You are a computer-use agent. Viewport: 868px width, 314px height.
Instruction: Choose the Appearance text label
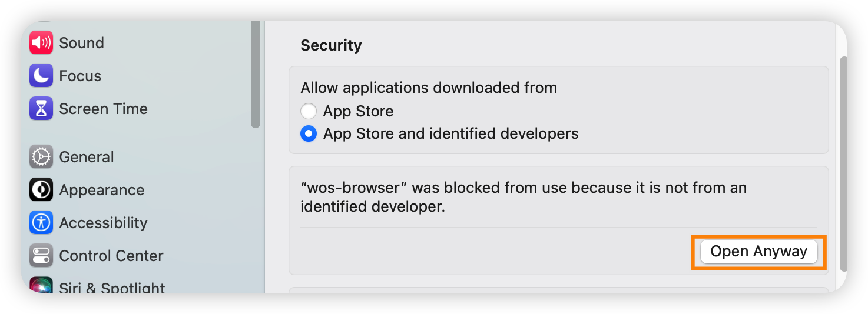pyautogui.click(x=101, y=190)
